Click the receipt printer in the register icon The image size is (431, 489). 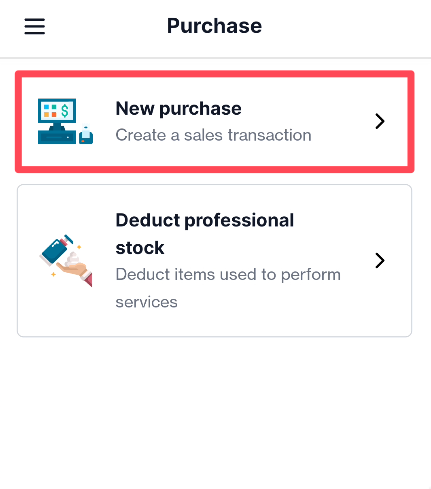pyautogui.click(x=86, y=134)
